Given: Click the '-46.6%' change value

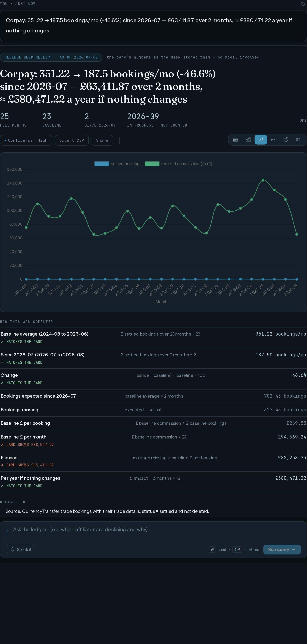Looking at the screenshot, I should click(298, 375).
